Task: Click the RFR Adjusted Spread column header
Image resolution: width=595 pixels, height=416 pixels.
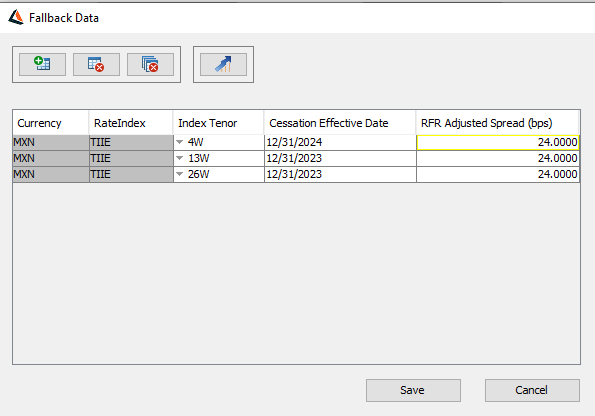Action: 497,123
